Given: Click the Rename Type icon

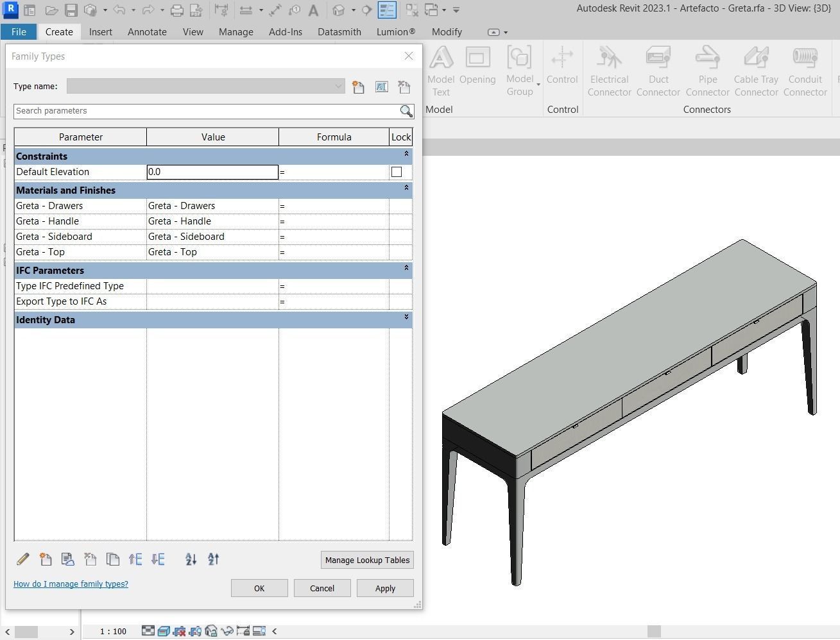Looking at the screenshot, I should 381,87.
